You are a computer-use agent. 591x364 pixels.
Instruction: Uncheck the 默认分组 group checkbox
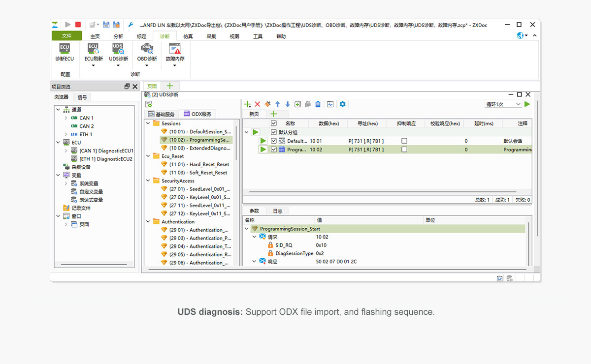[274, 132]
